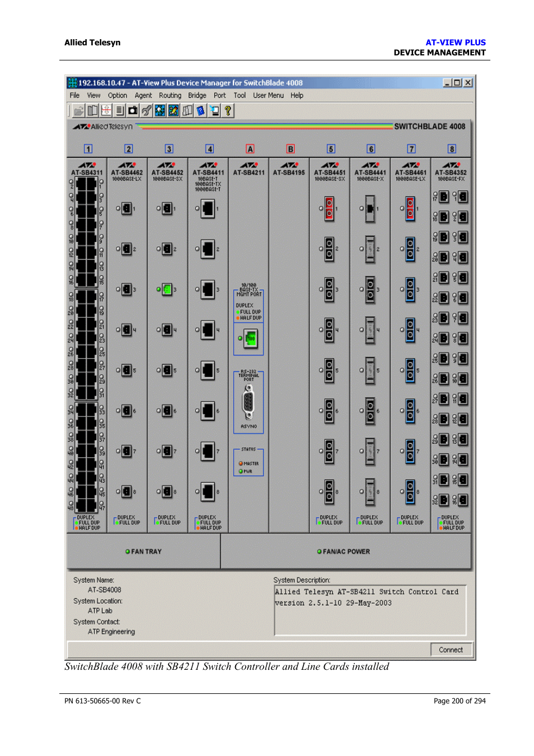This screenshot has width=534, height=756.
Task: Click port 5 on the AT-SB4411 card
Action: pos(208,370)
